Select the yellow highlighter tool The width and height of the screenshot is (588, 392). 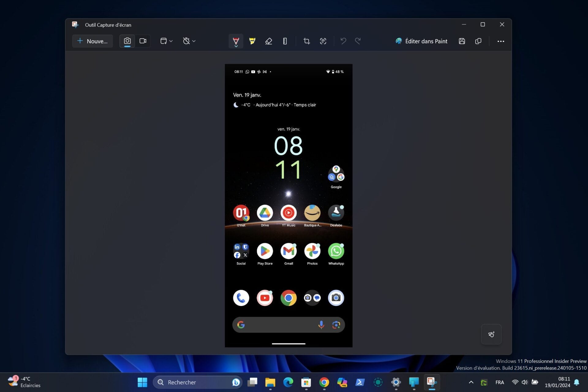pyautogui.click(x=252, y=41)
